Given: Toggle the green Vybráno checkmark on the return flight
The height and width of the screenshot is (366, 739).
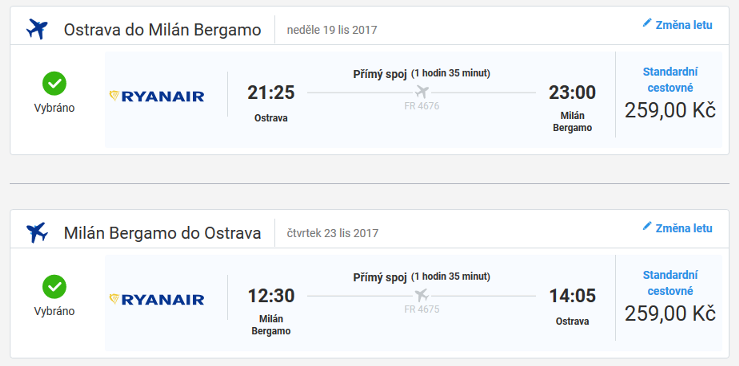Looking at the screenshot, I should coord(54,287).
